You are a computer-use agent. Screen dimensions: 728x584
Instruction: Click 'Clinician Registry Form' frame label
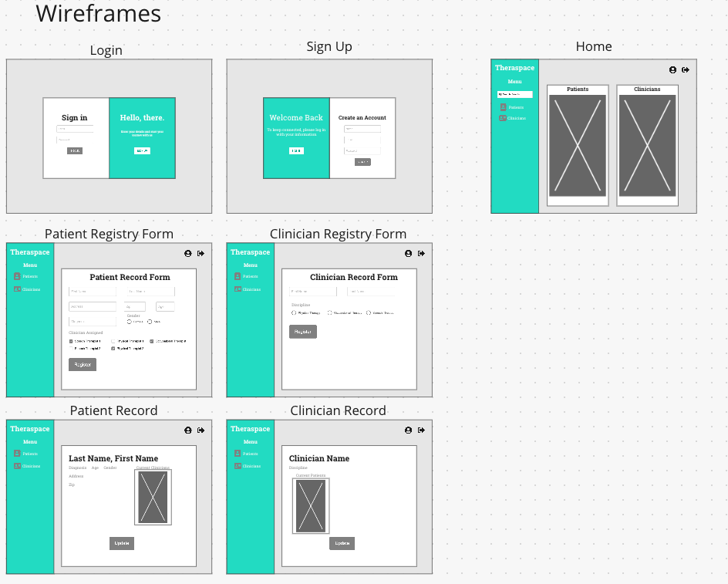coord(338,234)
